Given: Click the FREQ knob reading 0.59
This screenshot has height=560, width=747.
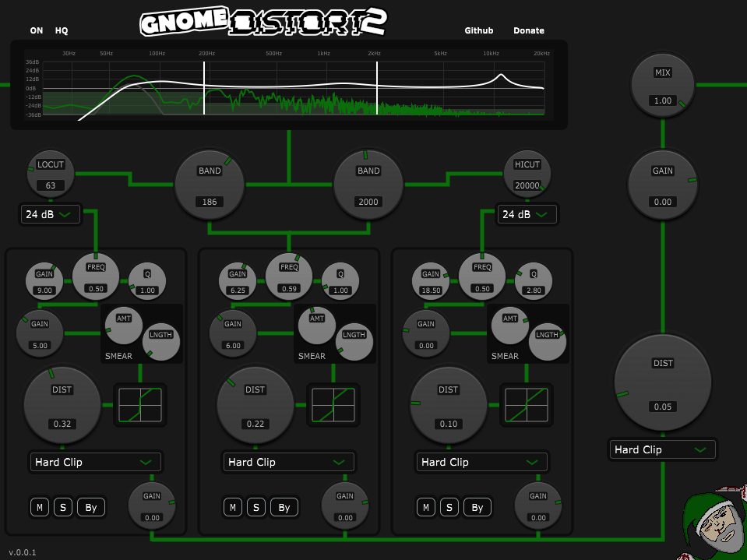Looking at the screenshot, I should (x=289, y=276).
